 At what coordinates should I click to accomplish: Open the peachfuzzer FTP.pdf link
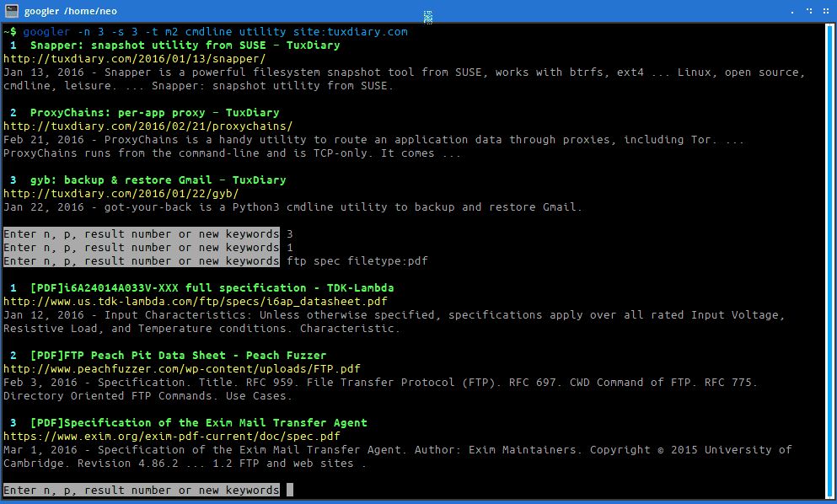click(x=182, y=369)
